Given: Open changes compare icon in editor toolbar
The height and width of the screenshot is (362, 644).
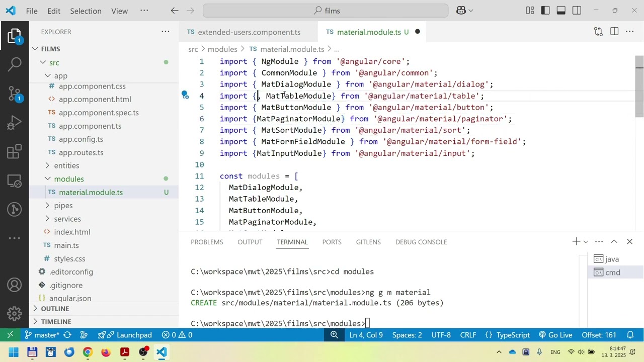Looking at the screenshot, I should coord(598,32).
